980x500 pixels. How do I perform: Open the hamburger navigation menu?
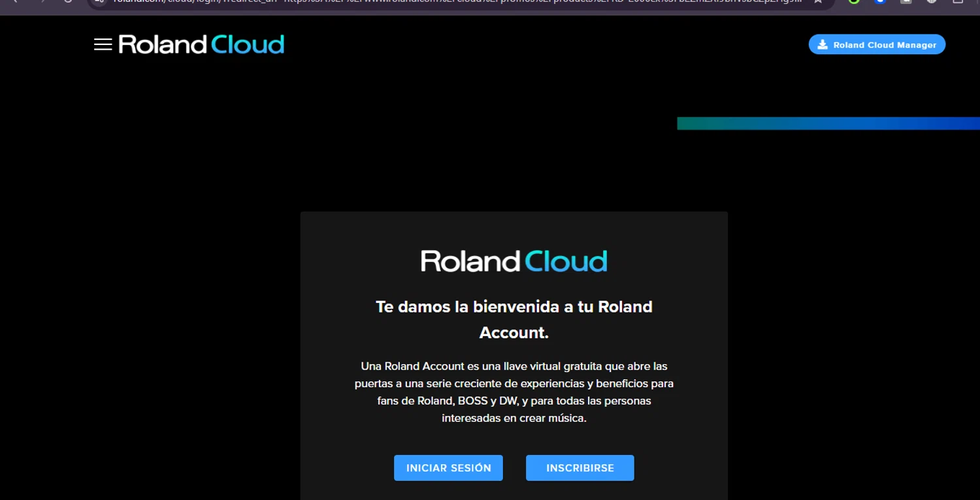[103, 44]
